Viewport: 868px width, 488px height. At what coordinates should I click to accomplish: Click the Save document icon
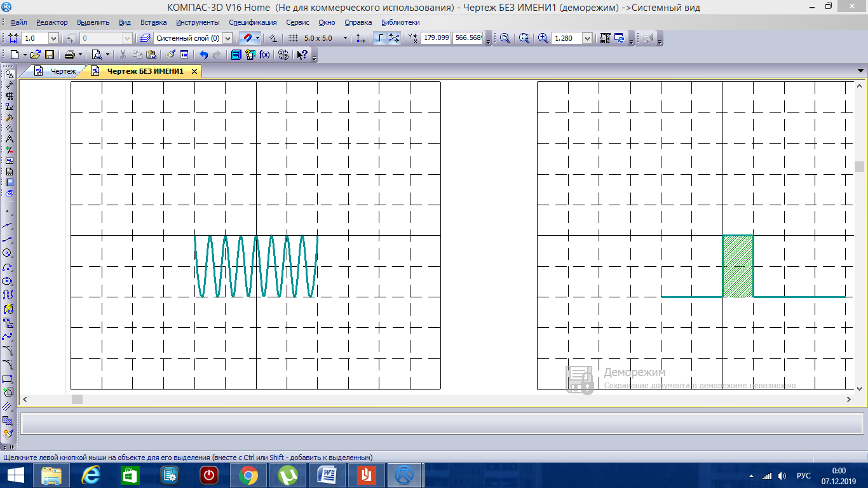click(49, 55)
